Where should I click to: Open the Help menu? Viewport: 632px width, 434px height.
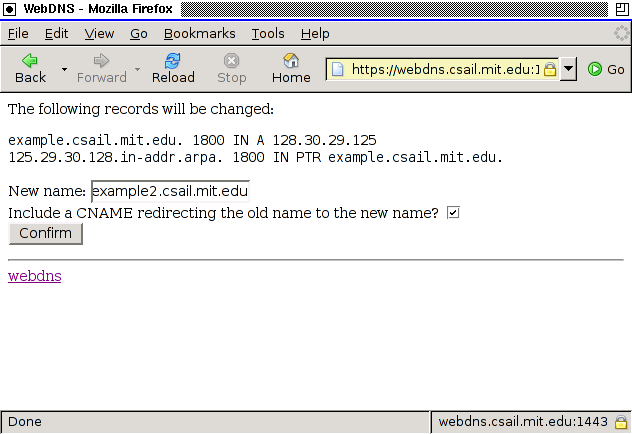coord(315,33)
